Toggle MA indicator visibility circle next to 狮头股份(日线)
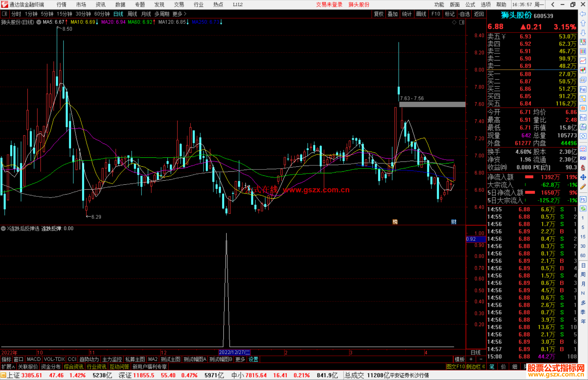This screenshot has width=588, height=380. (x=39, y=22)
